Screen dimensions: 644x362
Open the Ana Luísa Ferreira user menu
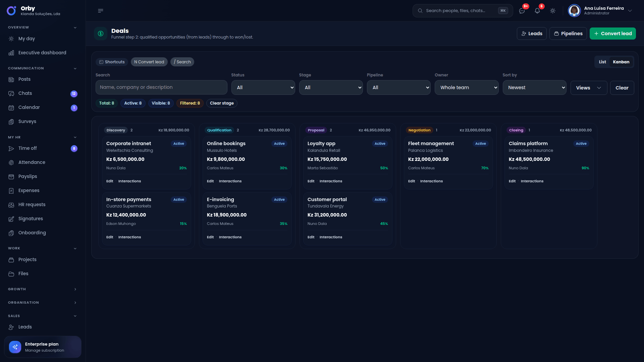(600, 11)
